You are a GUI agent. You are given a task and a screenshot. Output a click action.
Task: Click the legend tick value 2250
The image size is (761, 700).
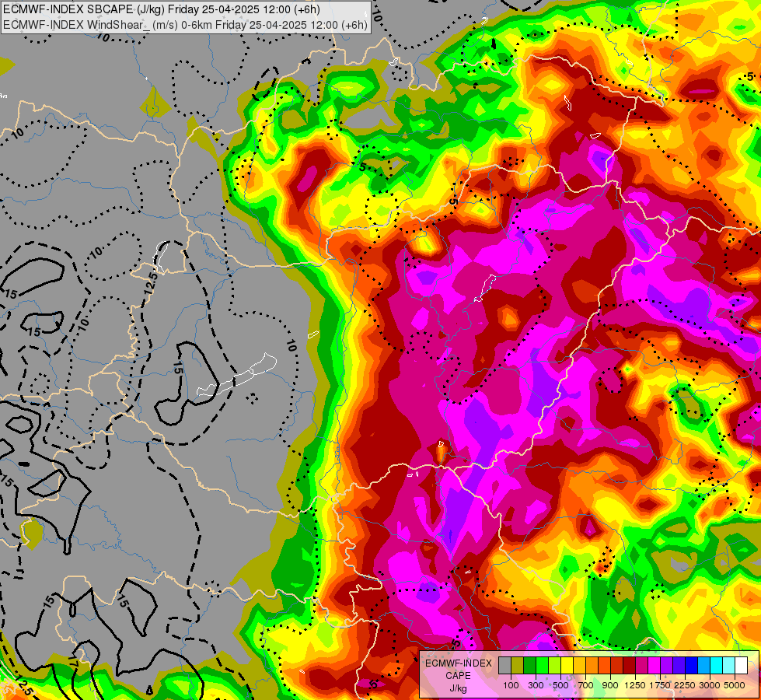[x=685, y=685]
